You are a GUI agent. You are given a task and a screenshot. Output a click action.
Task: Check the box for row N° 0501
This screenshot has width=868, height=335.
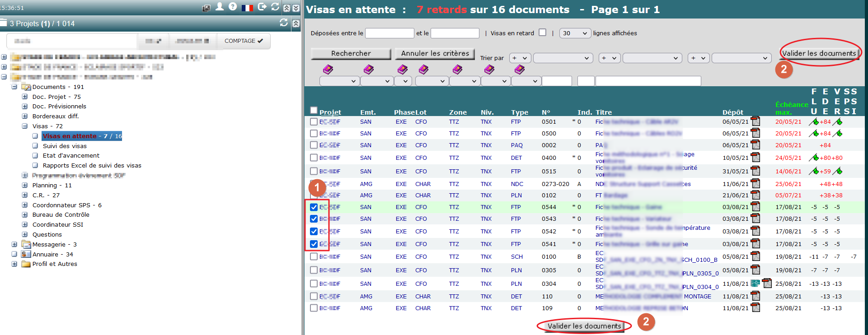click(x=314, y=122)
